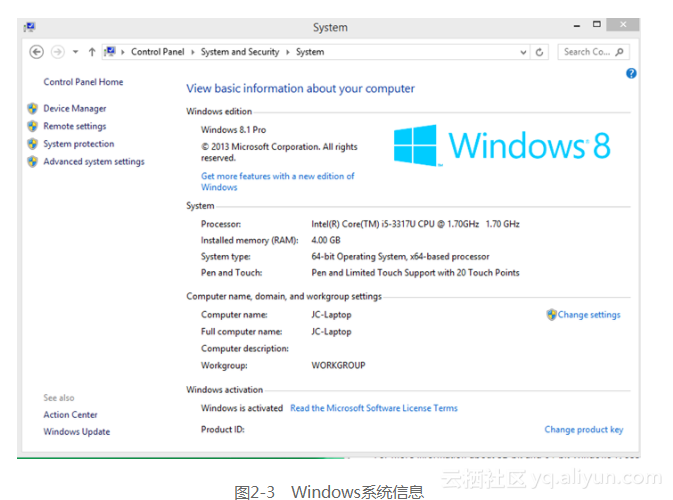Image resolution: width=673 pixels, height=500 pixels.
Task: Click the WORKGROUP value
Action: (338, 365)
